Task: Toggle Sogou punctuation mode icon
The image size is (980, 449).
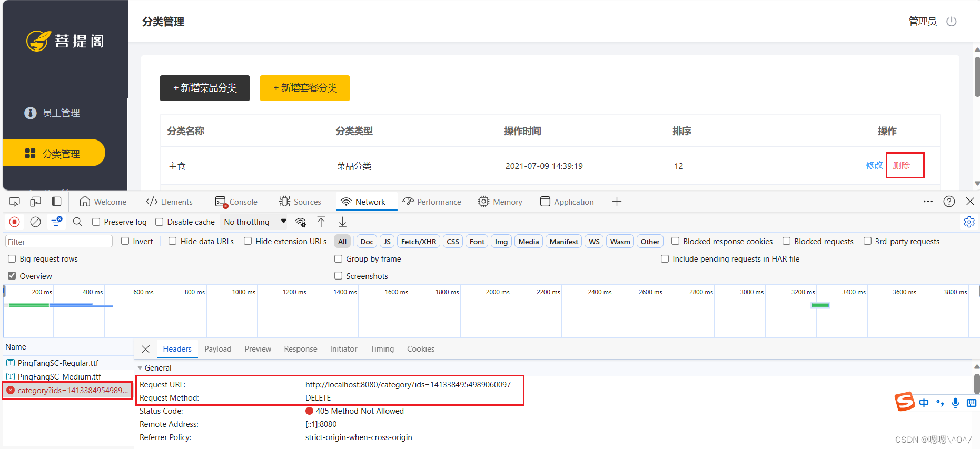Action: 939,403
